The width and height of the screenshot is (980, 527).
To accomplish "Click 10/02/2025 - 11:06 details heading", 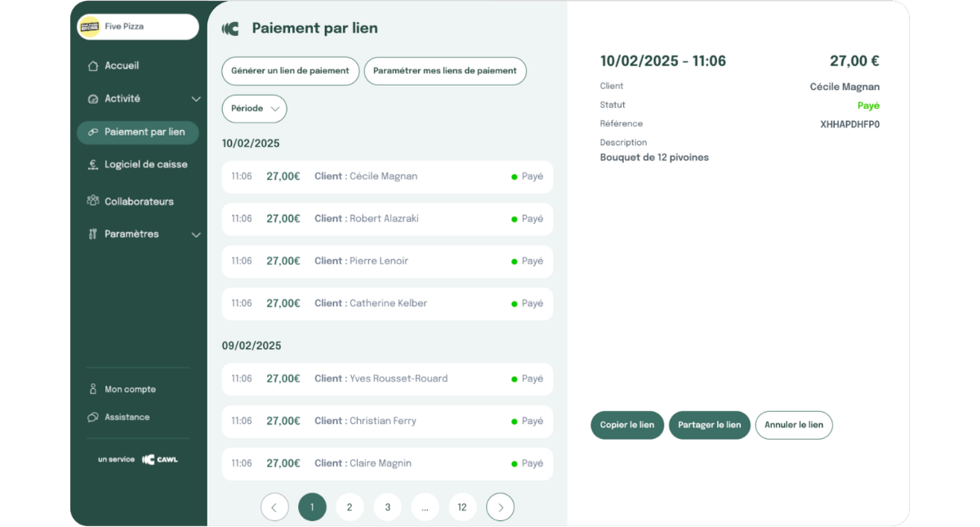I will point(663,61).
